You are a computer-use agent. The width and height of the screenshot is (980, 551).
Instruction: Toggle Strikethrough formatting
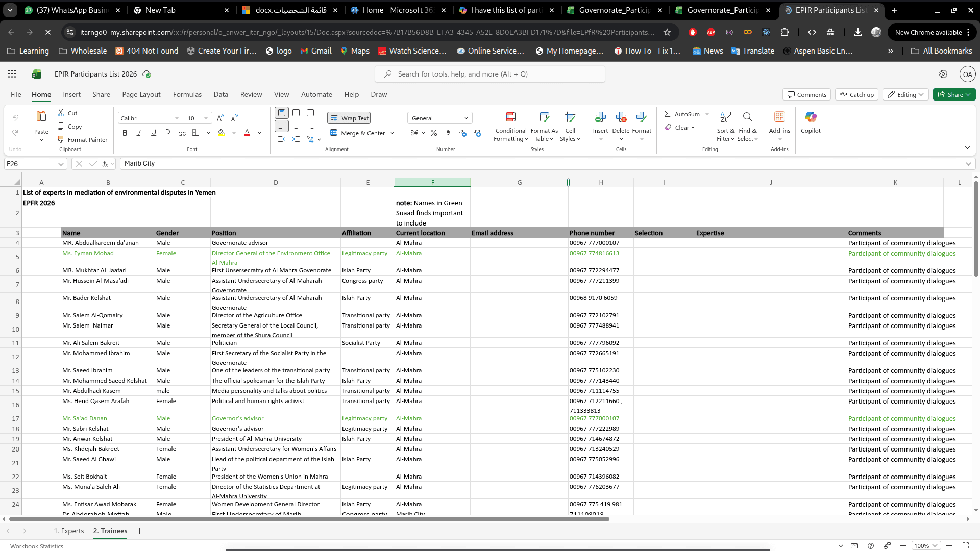pos(182,133)
